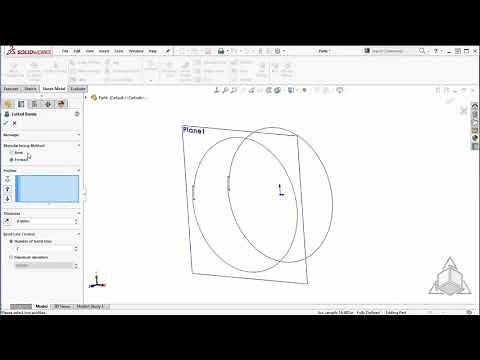Viewport: 480px width, 360px height.
Task: Click the Thickness value input field
Action: (44, 221)
